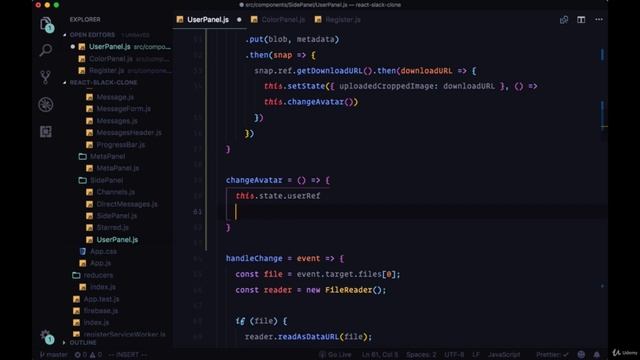Open the Manage gear at the activity bar bottom

46,337
